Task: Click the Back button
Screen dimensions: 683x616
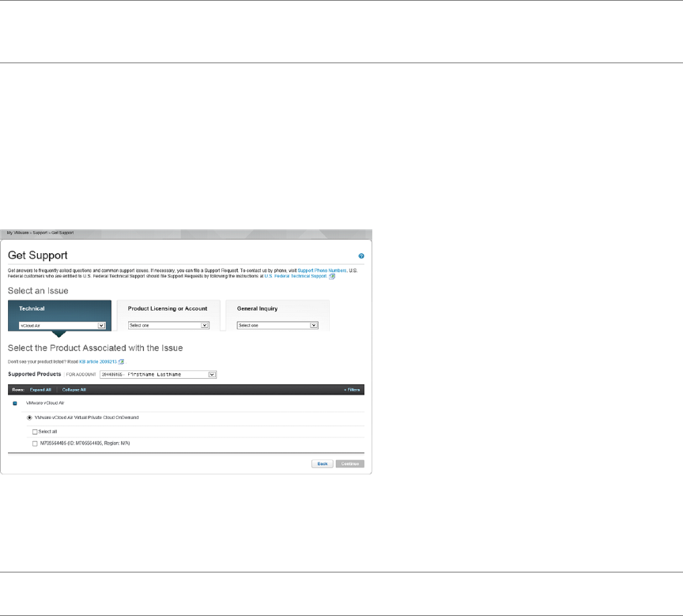Action: (323, 464)
